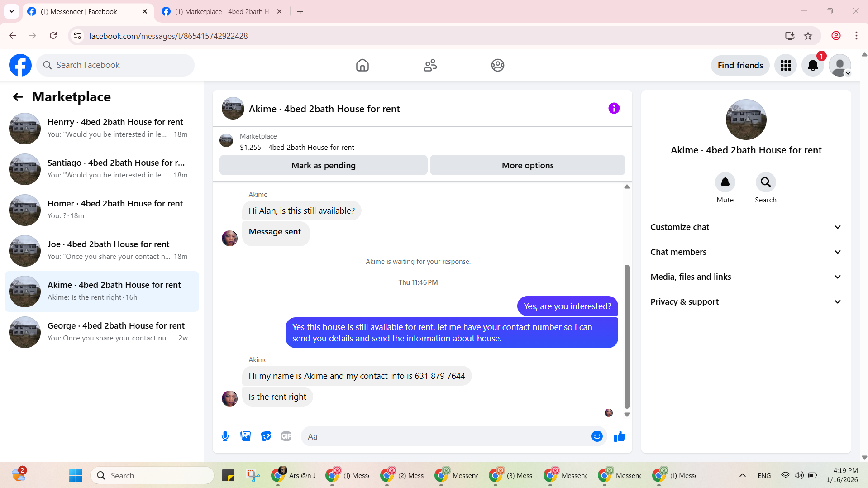
Task: Click the Windows taskbar search box
Action: [152, 475]
